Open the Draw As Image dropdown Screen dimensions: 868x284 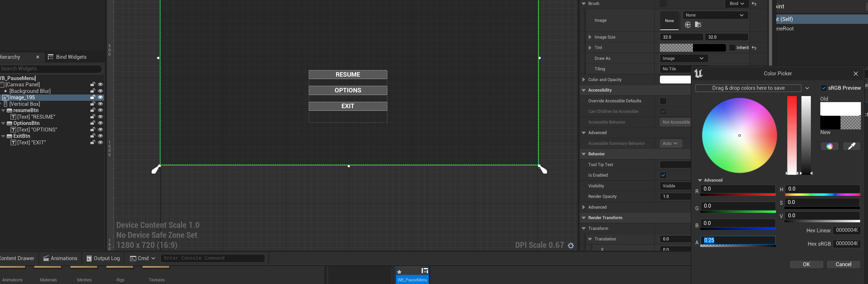click(683, 58)
